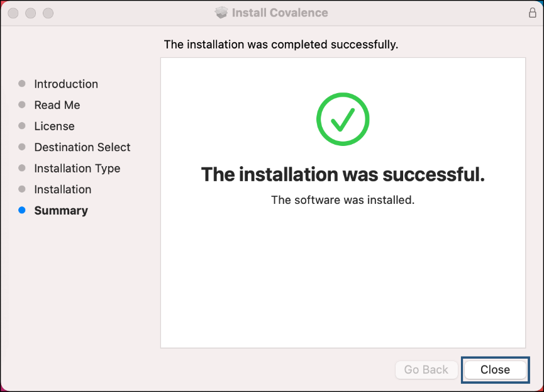The width and height of the screenshot is (544, 392).
Task: Select the blue bullet beside Summary
Action: click(x=23, y=210)
